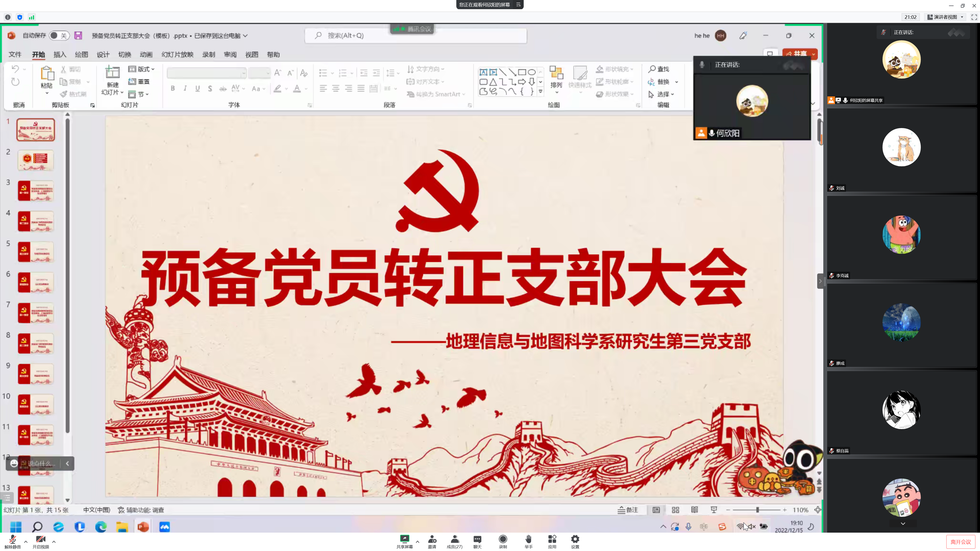Open the Slide Show ribbon tab

pos(177,54)
